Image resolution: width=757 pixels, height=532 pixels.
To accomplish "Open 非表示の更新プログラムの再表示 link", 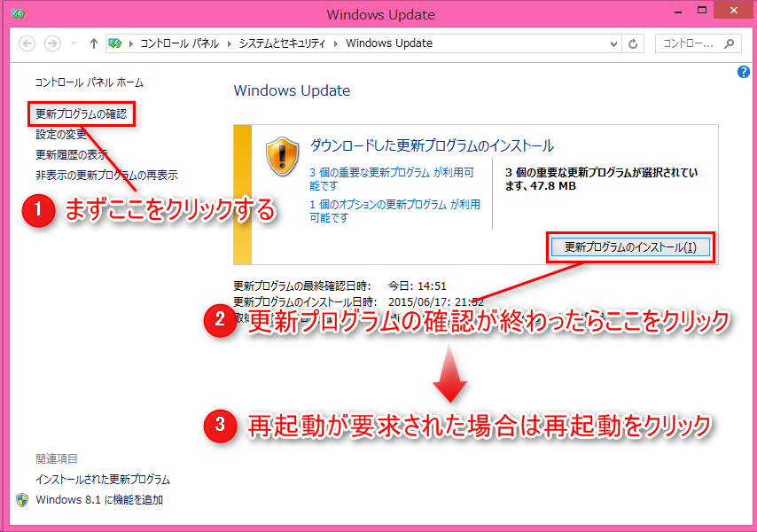I will click(106, 175).
